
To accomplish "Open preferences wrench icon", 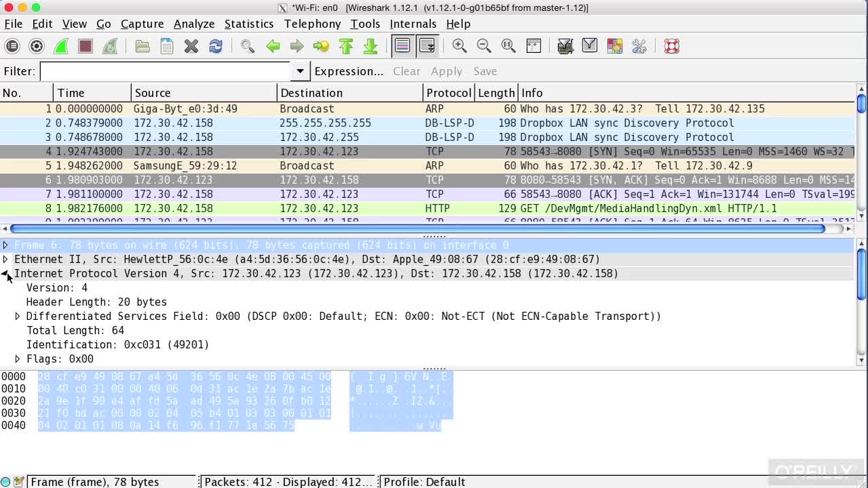I will [x=639, y=46].
